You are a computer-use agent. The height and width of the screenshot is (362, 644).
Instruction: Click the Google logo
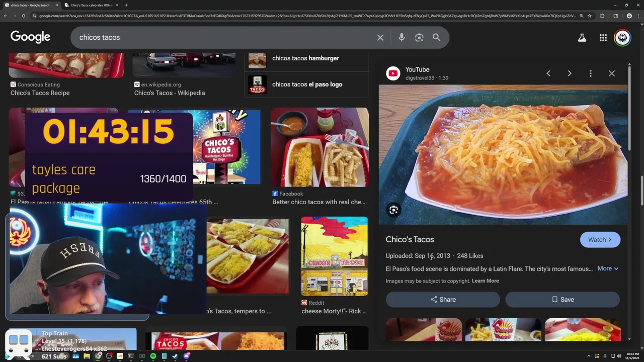(30, 37)
